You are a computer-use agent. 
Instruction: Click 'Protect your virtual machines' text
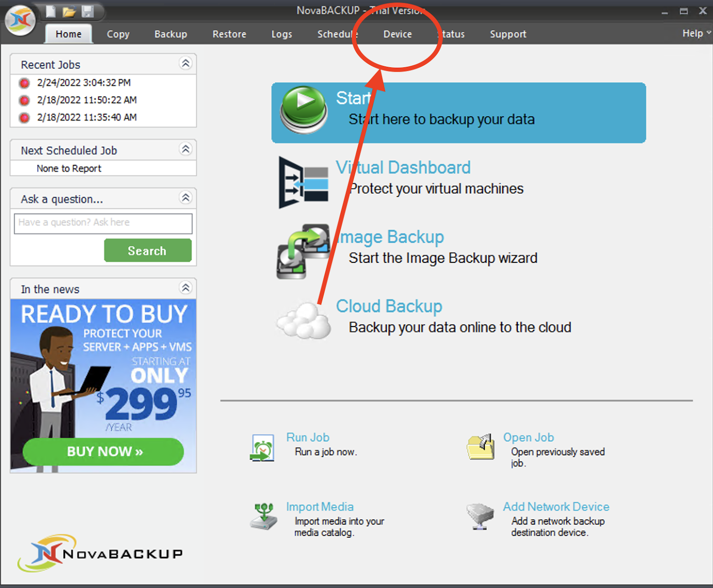436,189
